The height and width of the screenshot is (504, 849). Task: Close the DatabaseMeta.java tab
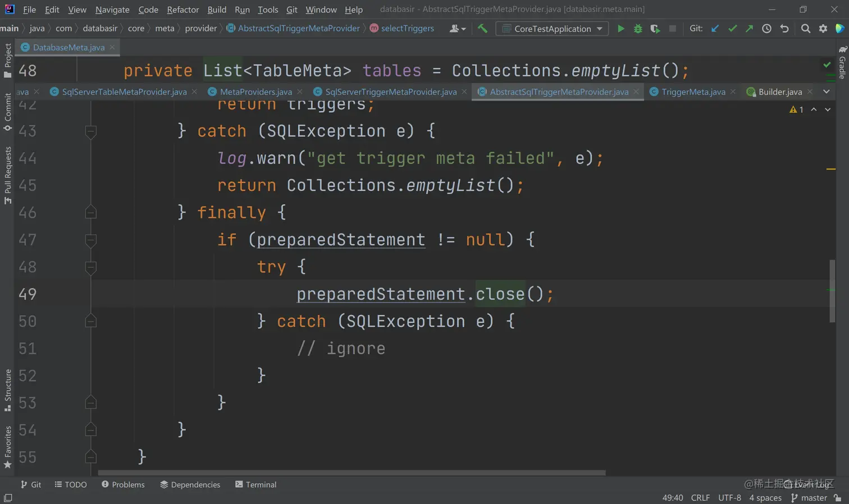tap(112, 47)
